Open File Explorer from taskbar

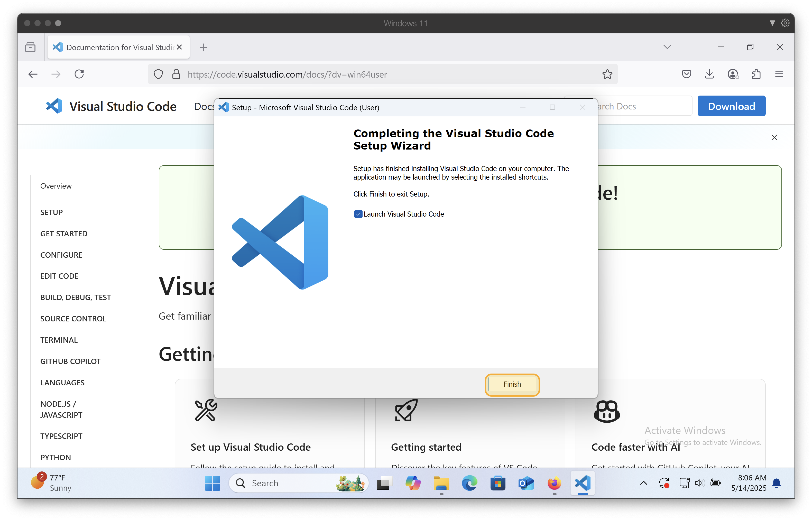coord(441,483)
